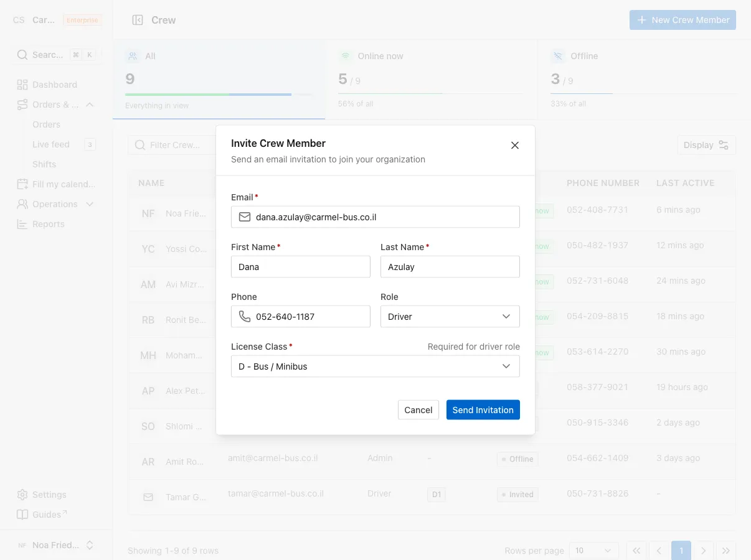Close the Invite Crew Member dialog
The width and height of the screenshot is (751, 560).
515,146
